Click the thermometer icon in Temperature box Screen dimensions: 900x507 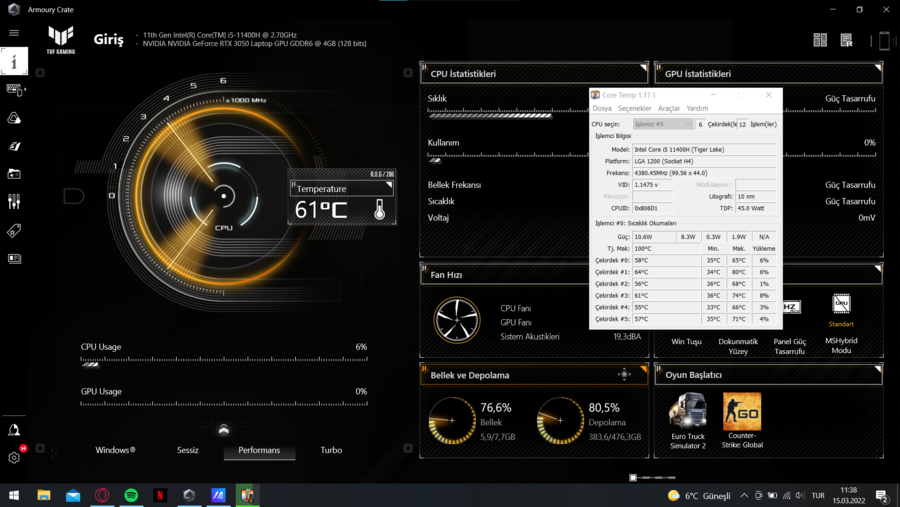coord(379,210)
